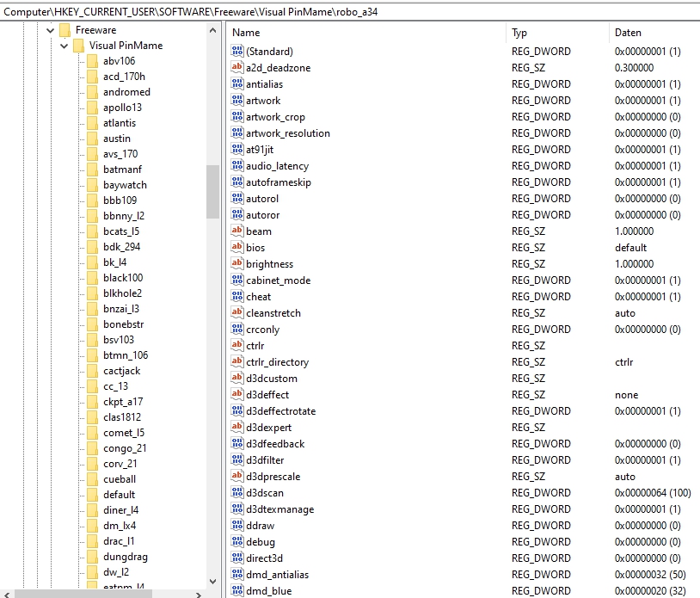Select the crconly value name
The height and width of the screenshot is (598, 700).
point(263,330)
